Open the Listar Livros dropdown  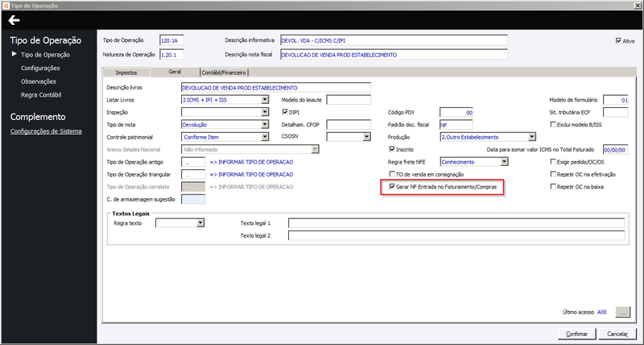click(x=265, y=99)
